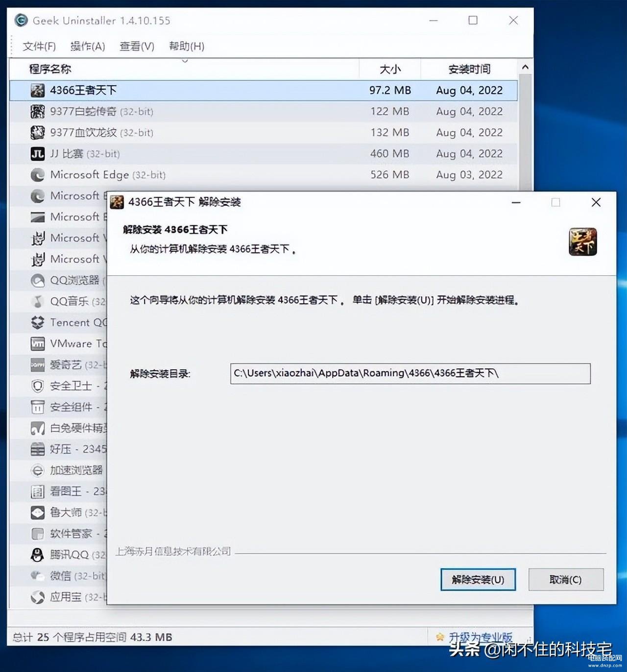This screenshot has height=672, width=627.
Task: Open the 升级为专业版 upgrade link
Action: coord(481,637)
